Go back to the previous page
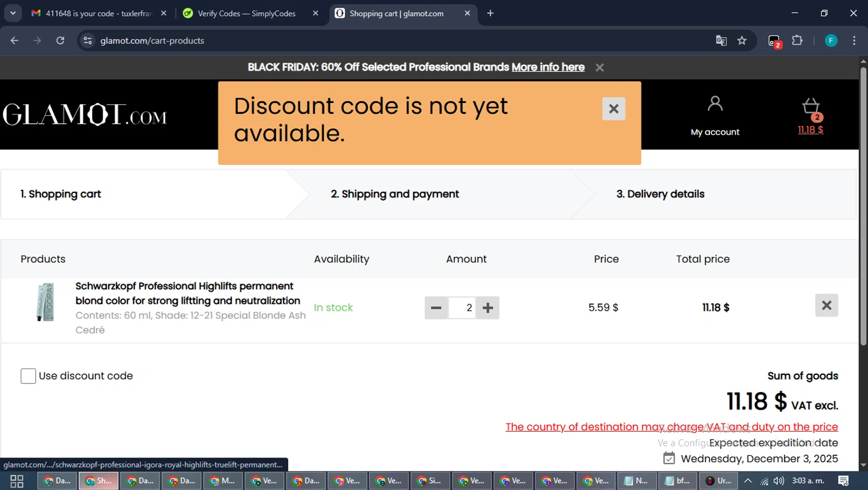868x490 pixels. [14, 40]
